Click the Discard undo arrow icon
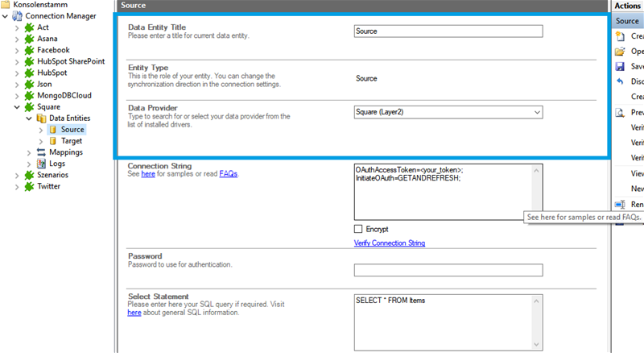This screenshot has height=353, width=644. 620,81
